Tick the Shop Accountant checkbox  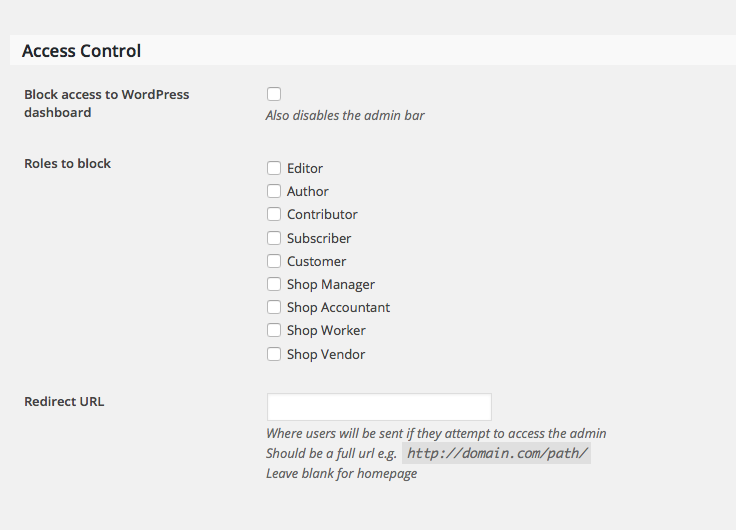coord(274,307)
